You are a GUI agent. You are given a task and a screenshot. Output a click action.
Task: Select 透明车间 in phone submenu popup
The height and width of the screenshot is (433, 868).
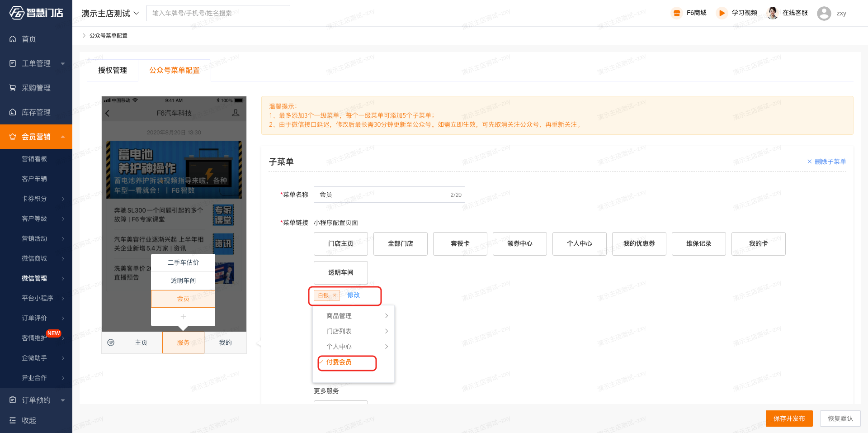183,281
